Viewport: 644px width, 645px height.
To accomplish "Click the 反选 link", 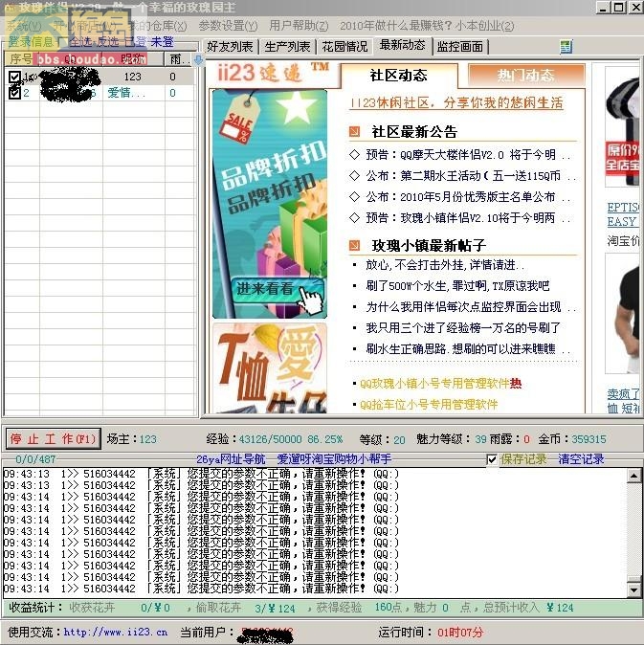I will [x=108, y=42].
